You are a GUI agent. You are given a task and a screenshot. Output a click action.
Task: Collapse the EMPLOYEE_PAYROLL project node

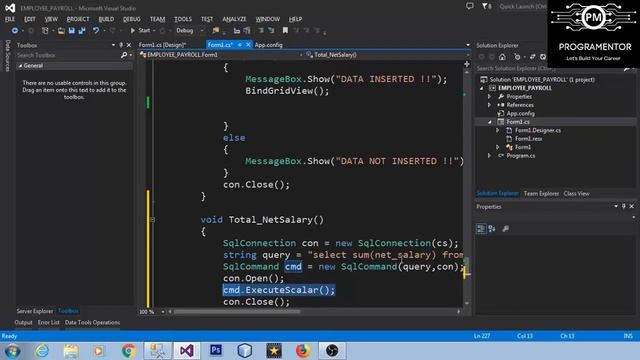click(482, 88)
